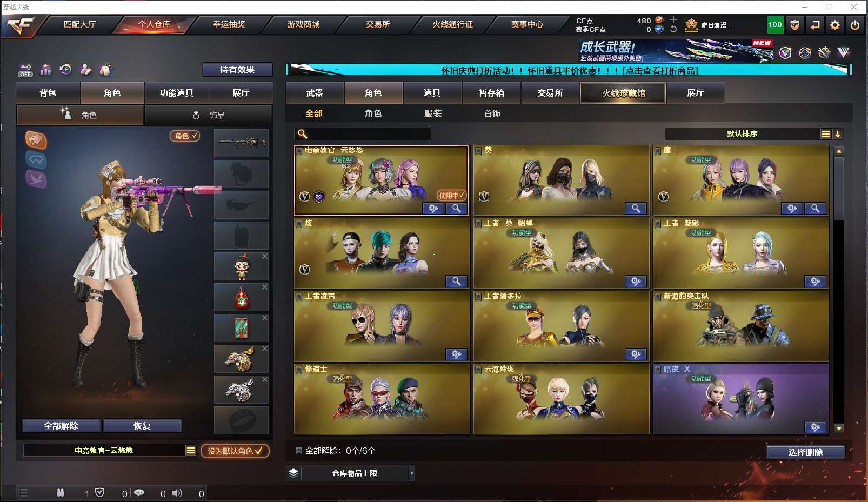This screenshot has height=502, width=868.
Task: Expand the 角色 dropdown above character preview
Action: pos(185,136)
